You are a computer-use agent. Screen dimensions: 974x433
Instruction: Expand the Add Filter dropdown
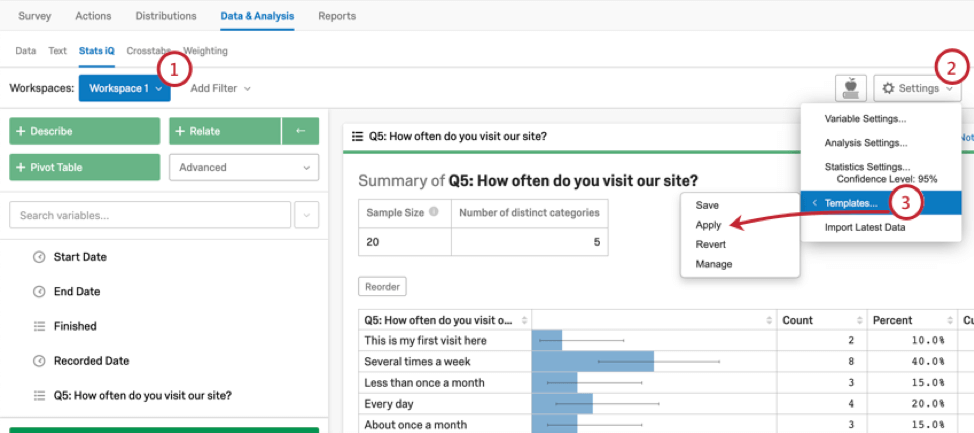[x=220, y=88]
